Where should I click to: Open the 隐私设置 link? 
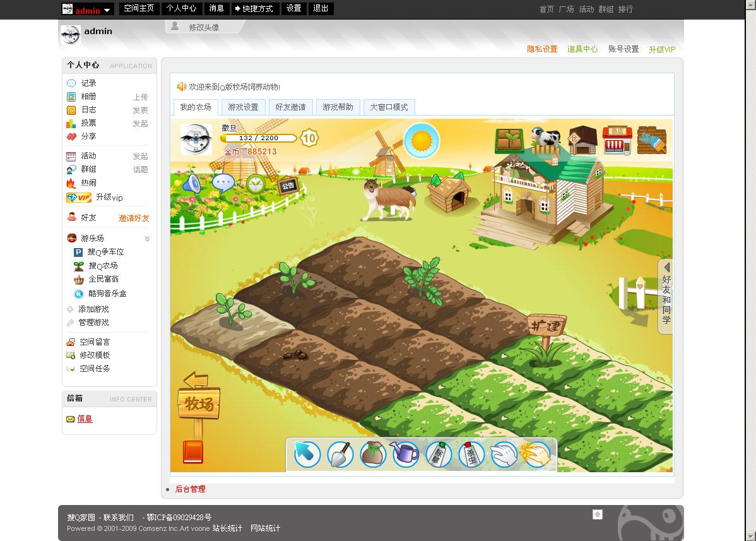tap(542, 49)
